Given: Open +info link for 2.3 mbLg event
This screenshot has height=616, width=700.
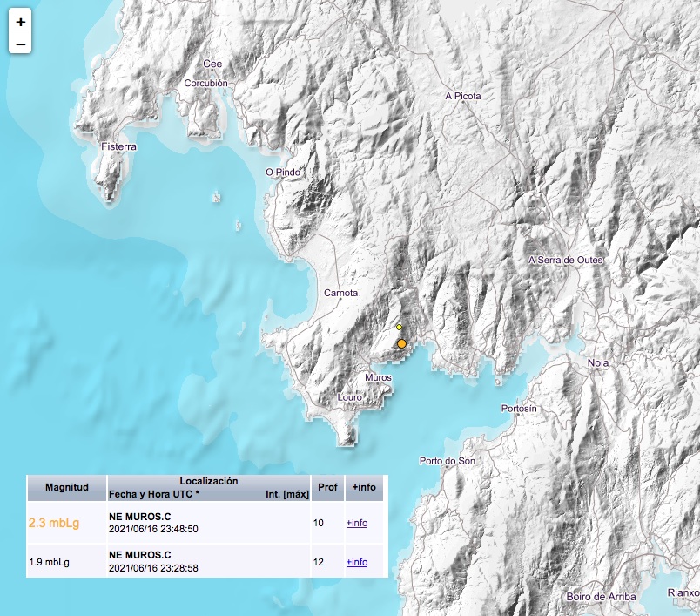Looking at the screenshot, I should [x=356, y=523].
